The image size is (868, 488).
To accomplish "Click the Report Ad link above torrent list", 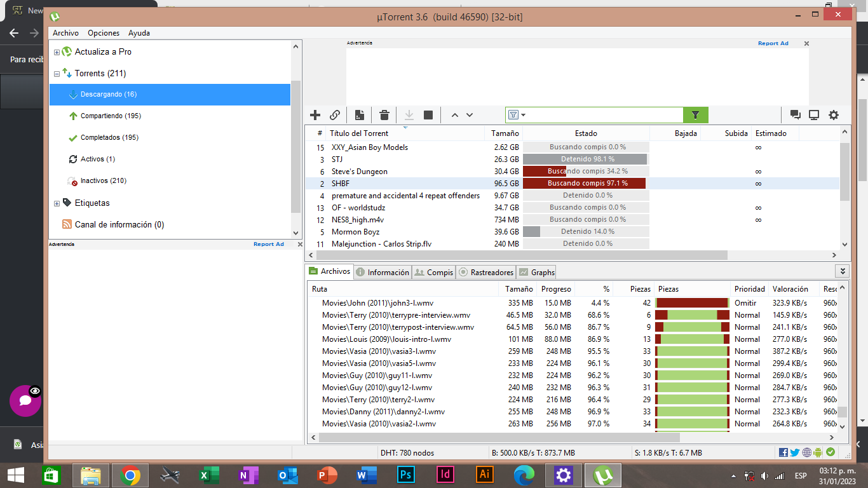I will (773, 43).
